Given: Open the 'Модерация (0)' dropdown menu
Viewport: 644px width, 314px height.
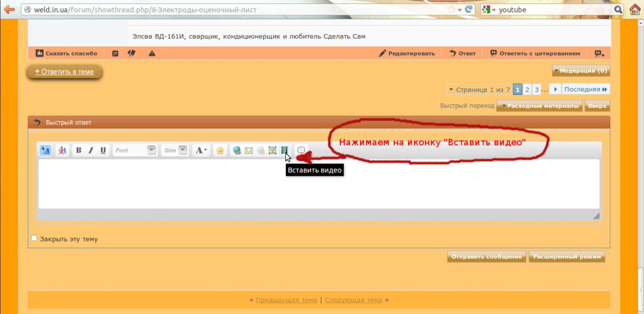Looking at the screenshot, I should 581,71.
